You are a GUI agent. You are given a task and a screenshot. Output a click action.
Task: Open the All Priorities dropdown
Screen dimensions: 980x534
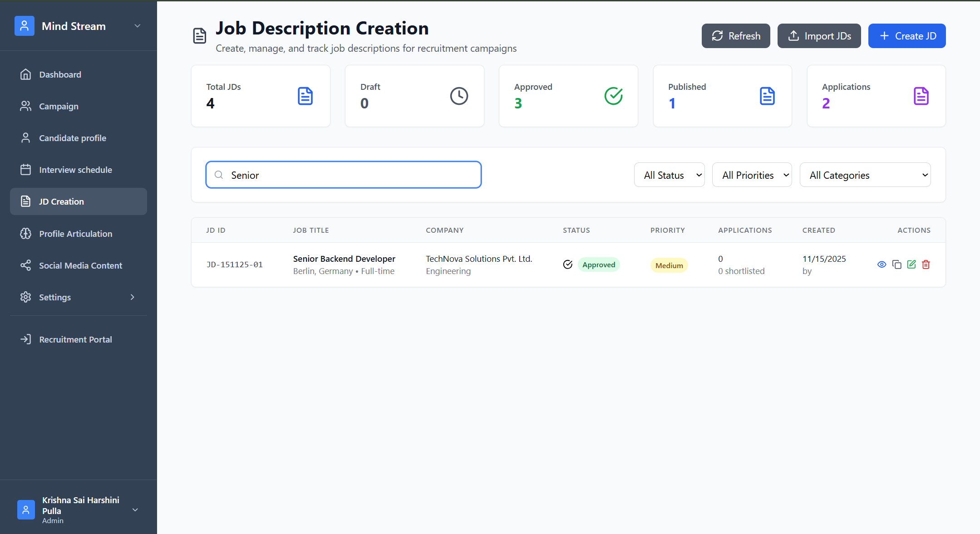752,175
